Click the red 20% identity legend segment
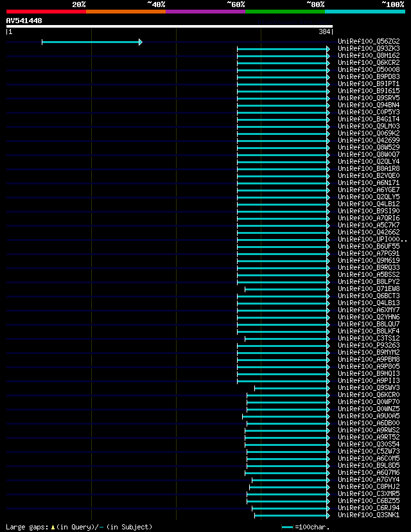This screenshot has width=411, height=532. 46,12
